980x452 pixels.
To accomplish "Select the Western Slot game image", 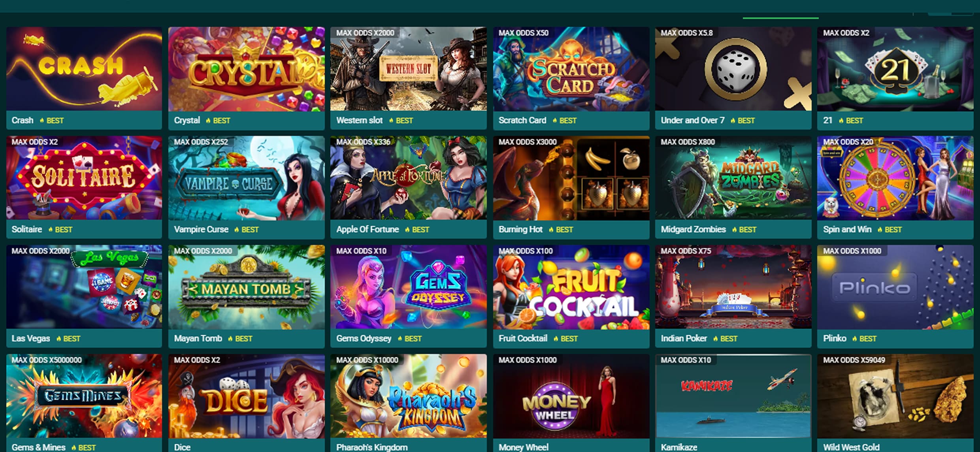I will [x=408, y=69].
